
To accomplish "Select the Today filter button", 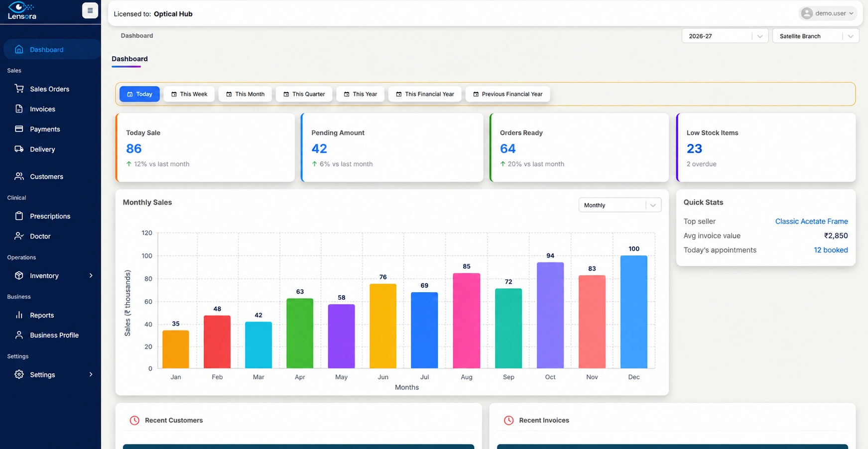I will [x=139, y=94].
